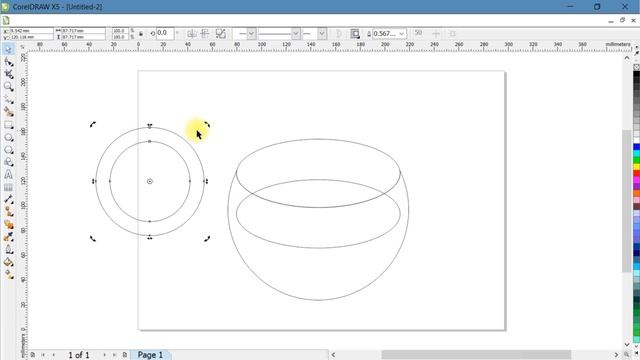Open the Outline Pen tool flyout
Image resolution: width=640 pixels, height=360 pixels.
pyautogui.click(x=8, y=250)
